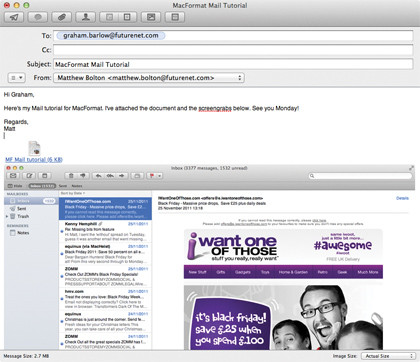
Task: Select the graham.barlow@futurenet.com recipient token
Action: [111, 35]
